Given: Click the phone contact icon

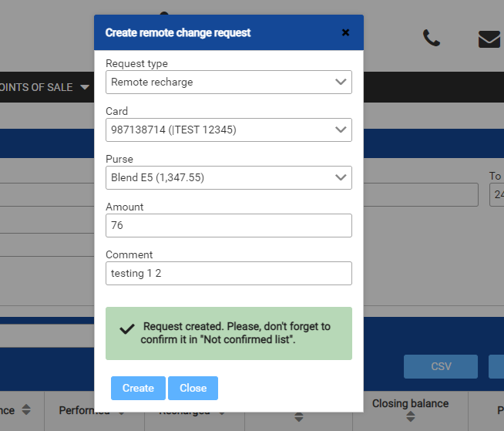Looking at the screenshot, I should pyautogui.click(x=432, y=38).
